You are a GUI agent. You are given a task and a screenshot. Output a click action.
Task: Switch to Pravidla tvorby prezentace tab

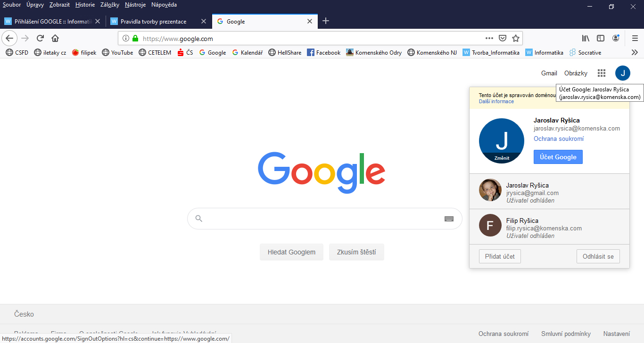159,22
